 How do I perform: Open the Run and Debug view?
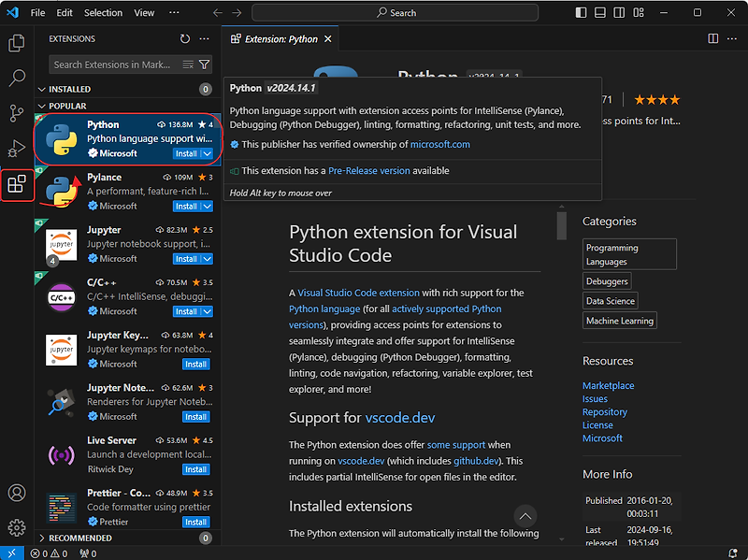[x=16, y=148]
